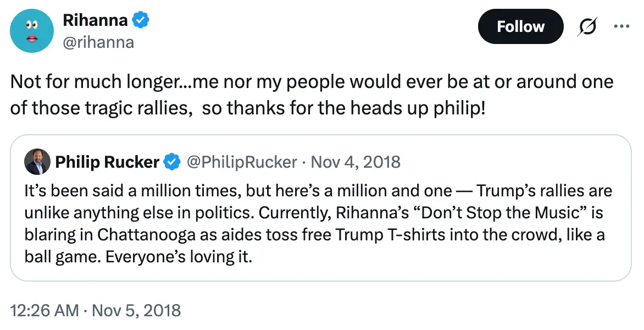Open the @rihanna handle

[x=99, y=42]
